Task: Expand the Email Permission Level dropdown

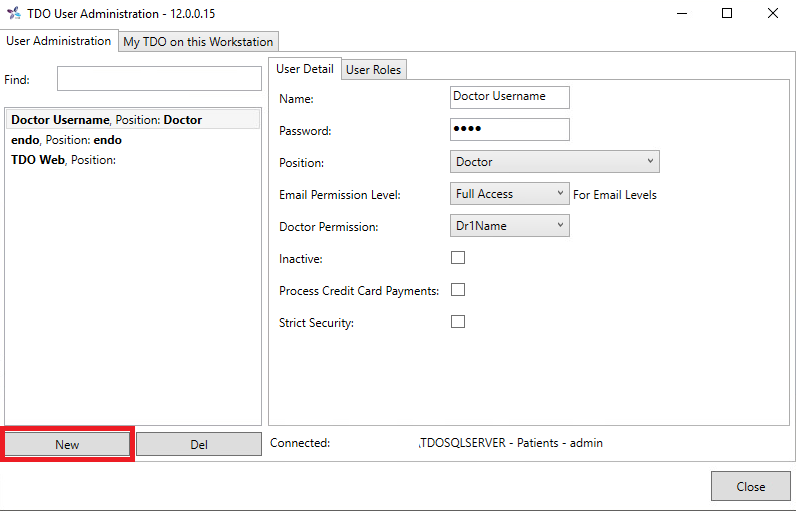Action: [x=510, y=194]
